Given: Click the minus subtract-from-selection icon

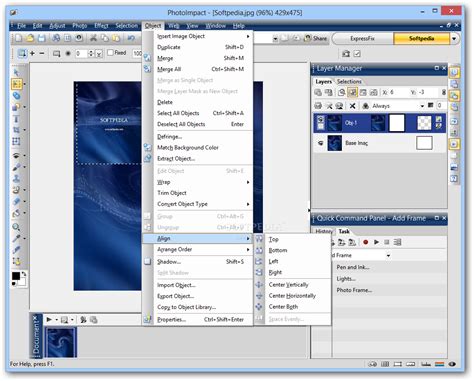Looking at the screenshot, I should point(42,53).
